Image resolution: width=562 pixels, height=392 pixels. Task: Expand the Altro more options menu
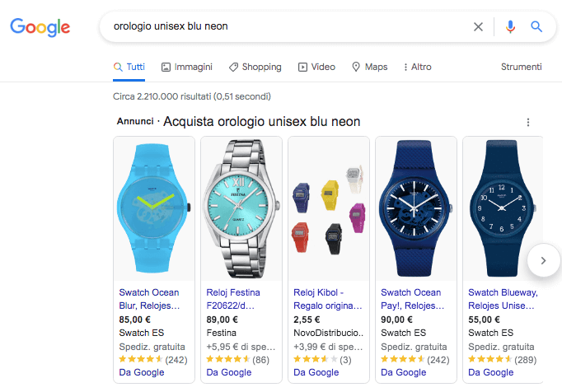tap(417, 67)
